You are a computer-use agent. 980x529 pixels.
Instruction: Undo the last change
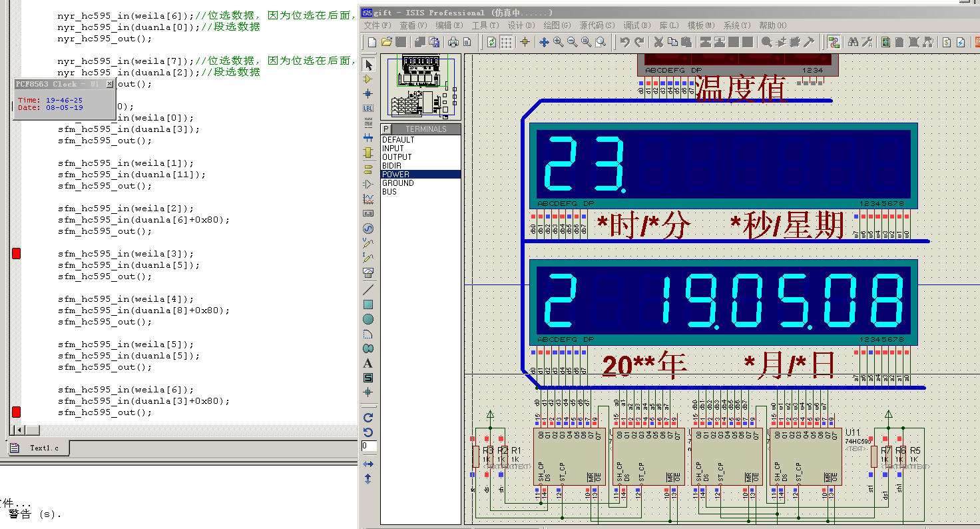point(624,42)
